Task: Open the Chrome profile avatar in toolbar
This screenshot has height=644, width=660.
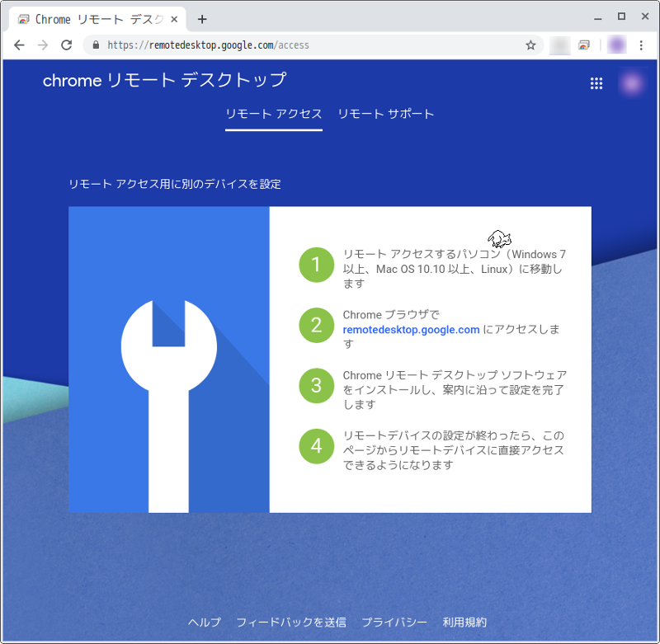Action: [x=616, y=45]
